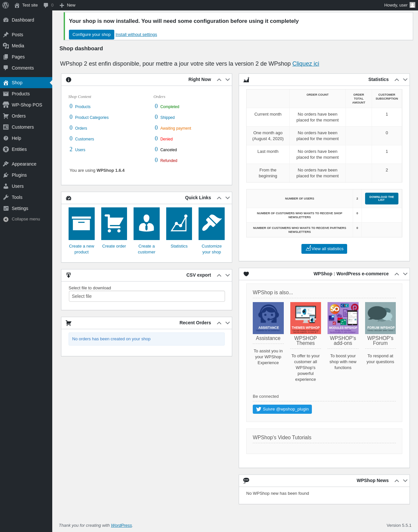Screen dimensions: 418x532
Task: Open the Products menu item
Action: click(x=26, y=94)
